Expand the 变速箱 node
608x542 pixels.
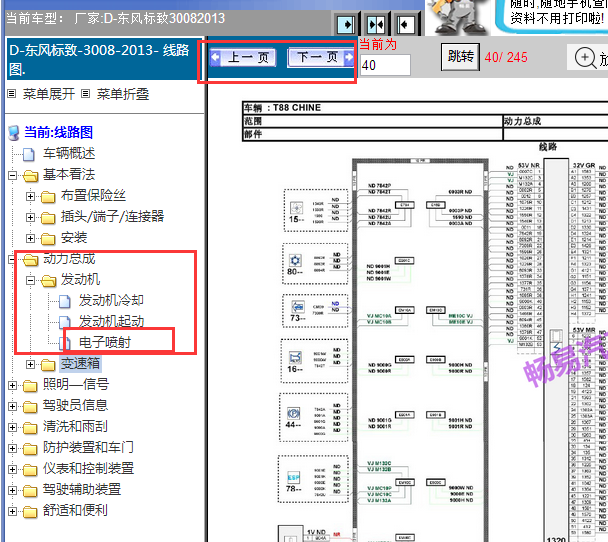pos(30,364)
